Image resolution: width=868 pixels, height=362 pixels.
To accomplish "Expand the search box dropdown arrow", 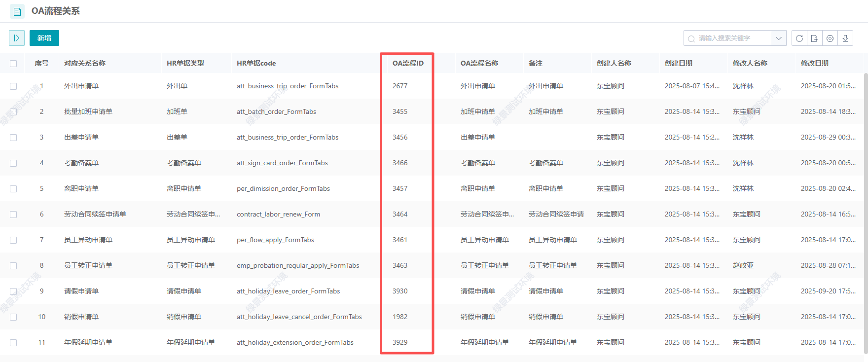I will click(778, 38).
